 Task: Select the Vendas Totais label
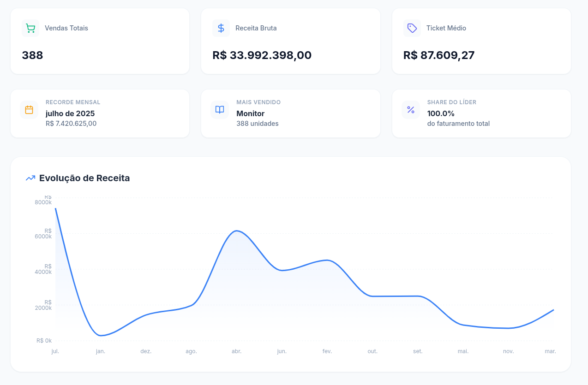click(66, 28)
